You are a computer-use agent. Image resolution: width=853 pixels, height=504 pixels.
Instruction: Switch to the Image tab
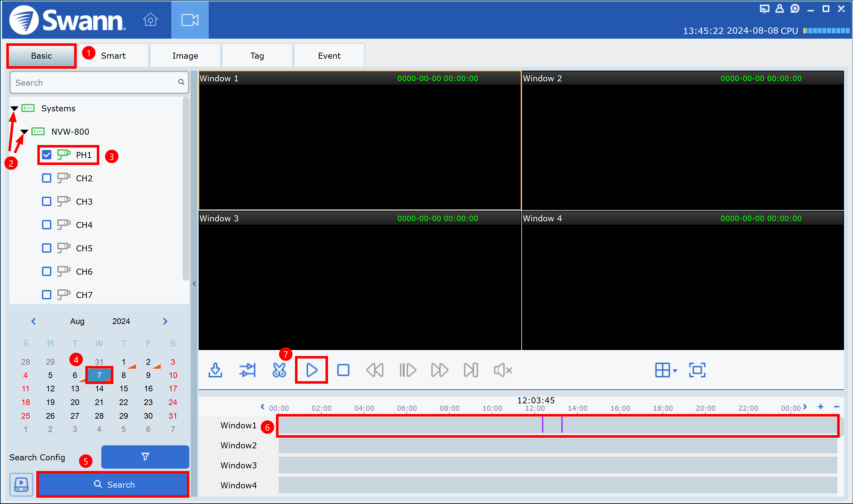185,56
